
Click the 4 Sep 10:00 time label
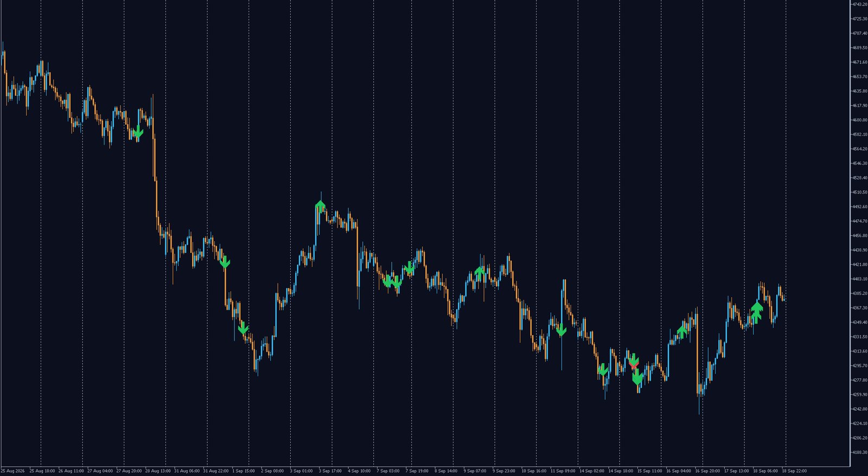tap(359, 471)
